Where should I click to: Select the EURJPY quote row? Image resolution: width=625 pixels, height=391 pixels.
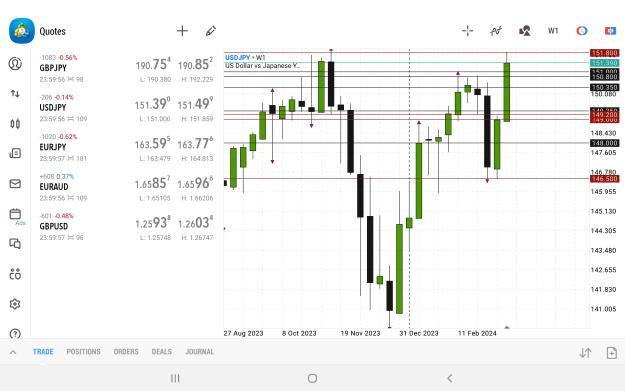tap(126, 147)
